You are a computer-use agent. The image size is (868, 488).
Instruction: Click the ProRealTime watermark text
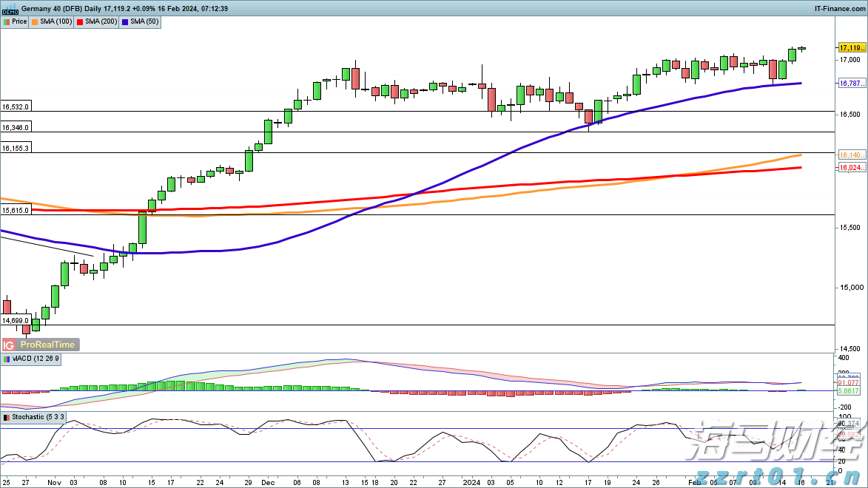(49, 345)
